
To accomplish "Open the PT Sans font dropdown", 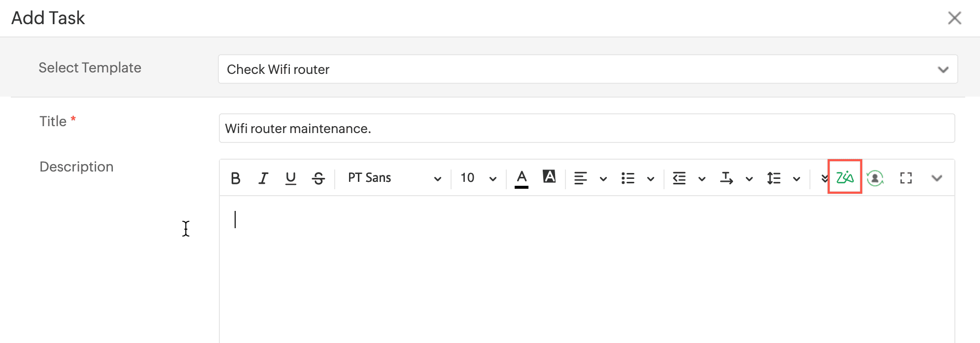I will tap(394, 178).
